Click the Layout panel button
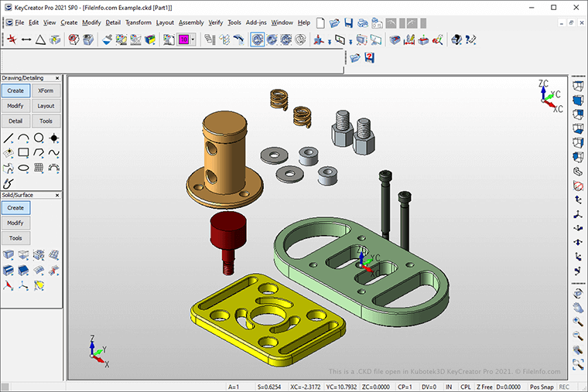The image size is (588, 392). point(46,106)
